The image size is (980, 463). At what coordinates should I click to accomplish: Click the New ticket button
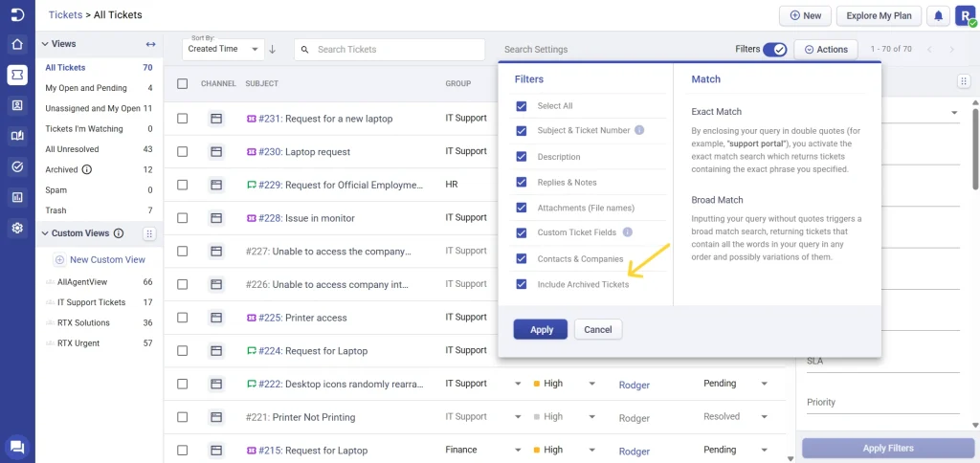(805, 15)
